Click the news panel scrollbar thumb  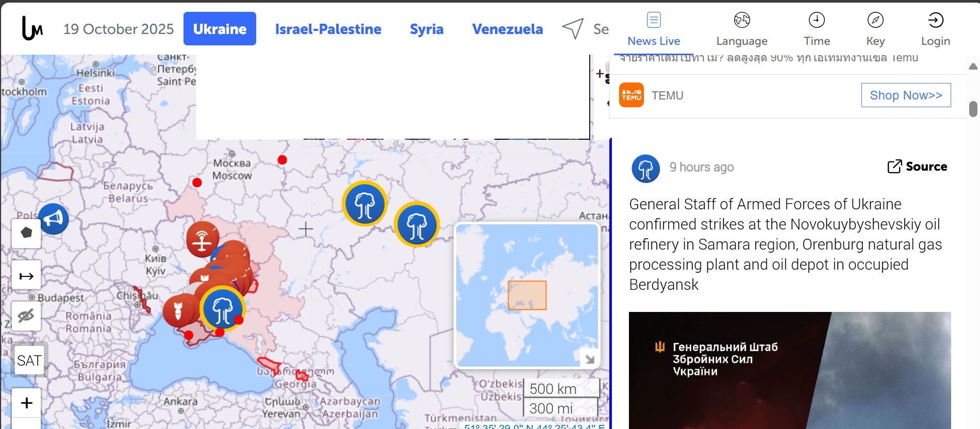coord(973,109)
